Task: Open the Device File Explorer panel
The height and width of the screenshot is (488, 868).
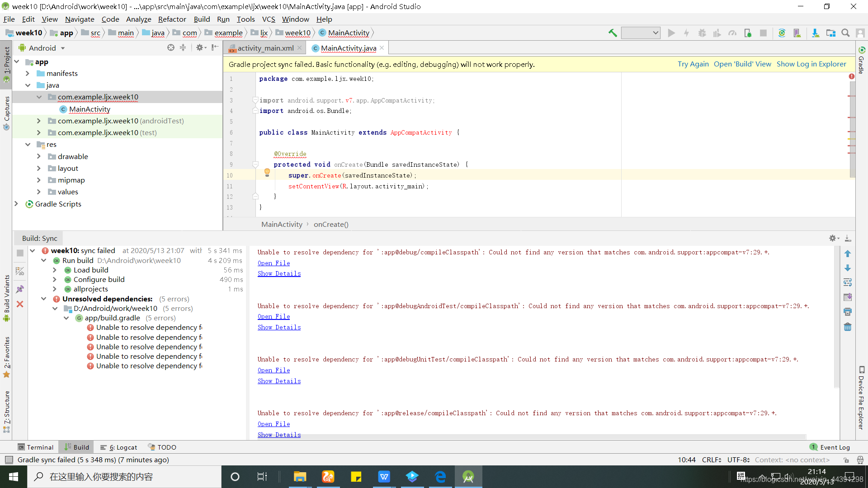Action: (861, 398)
